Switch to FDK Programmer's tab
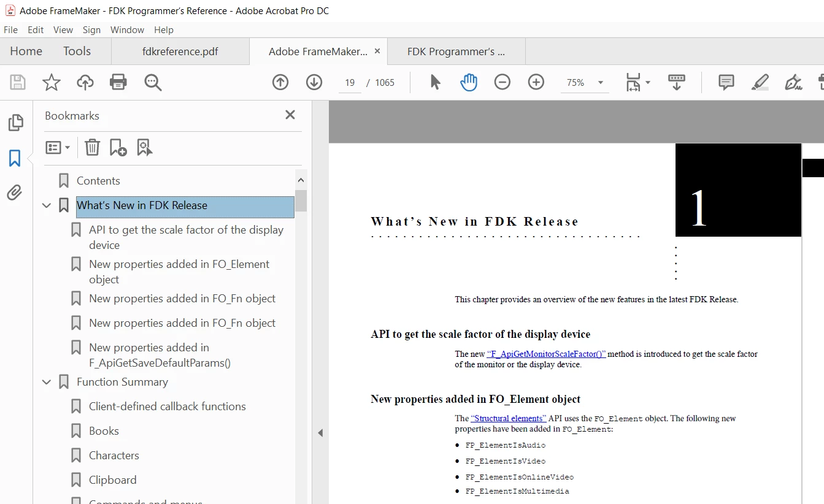 tap(456, 52)
